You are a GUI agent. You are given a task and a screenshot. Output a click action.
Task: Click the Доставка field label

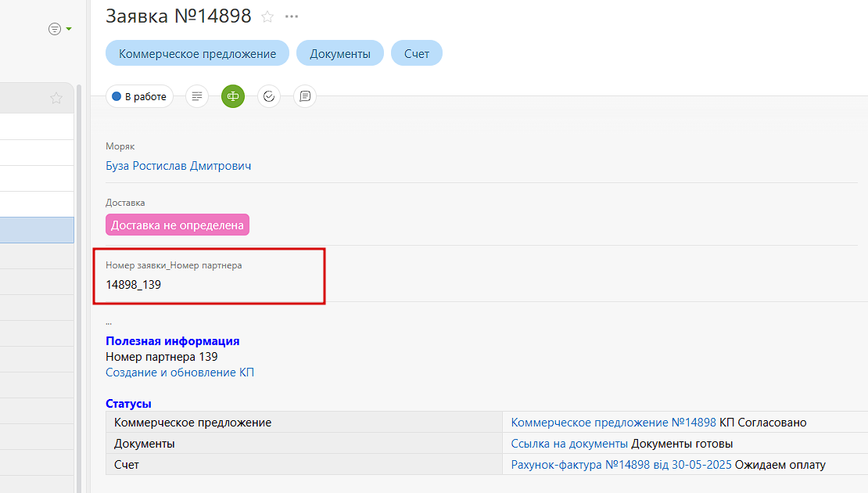click(125, 203)
